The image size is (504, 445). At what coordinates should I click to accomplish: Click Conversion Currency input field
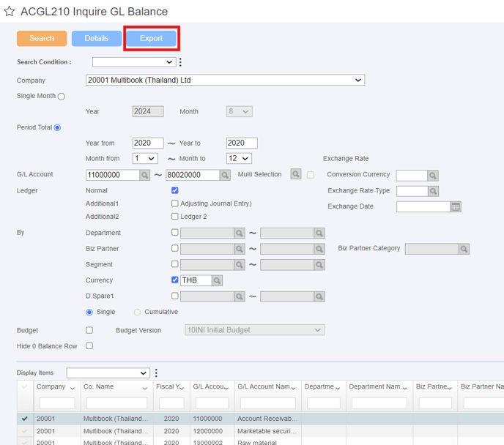click(412, 176)
